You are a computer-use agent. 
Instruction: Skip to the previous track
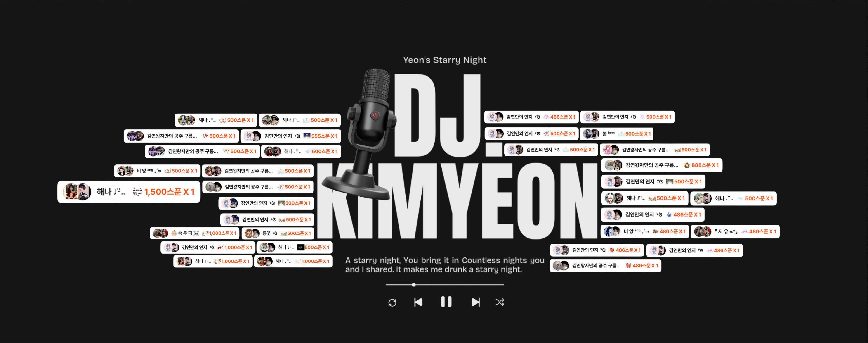[418, 302]
